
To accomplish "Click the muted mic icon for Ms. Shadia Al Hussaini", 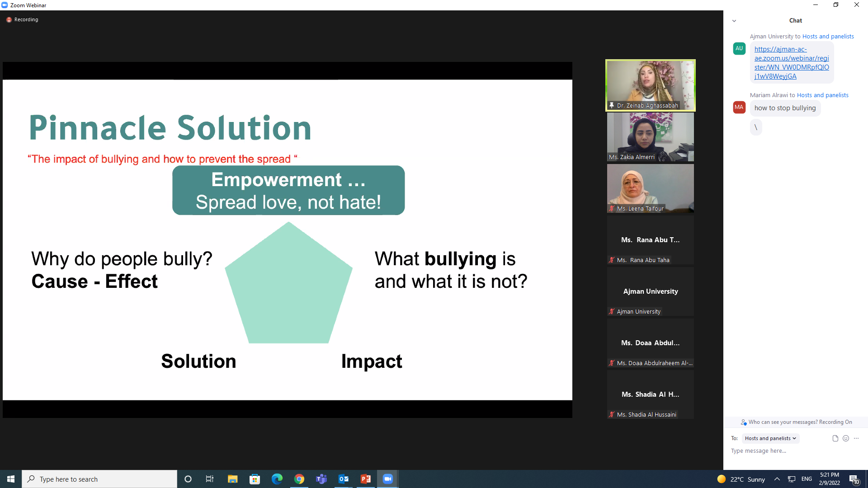I will (612, 415).
